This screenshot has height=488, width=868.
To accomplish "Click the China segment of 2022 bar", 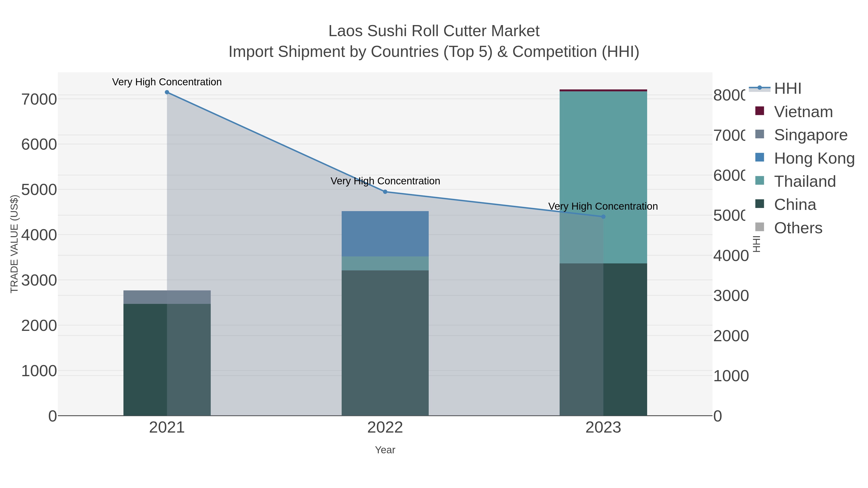I will point(385,343).
